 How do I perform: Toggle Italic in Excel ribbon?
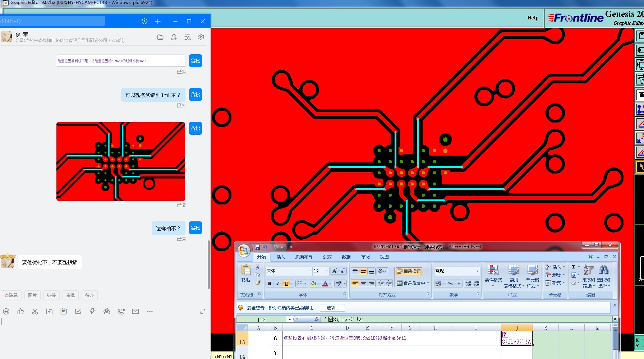pos(278,284)
